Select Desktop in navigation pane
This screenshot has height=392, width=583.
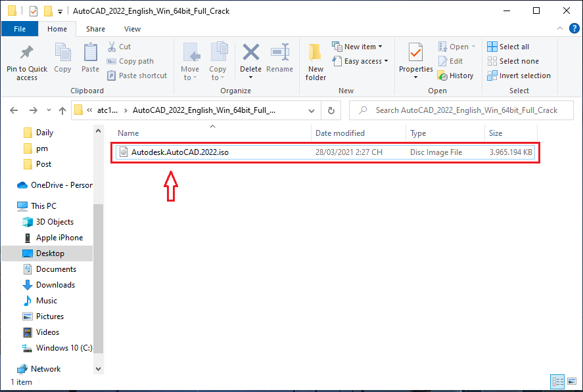click(47, 253)
